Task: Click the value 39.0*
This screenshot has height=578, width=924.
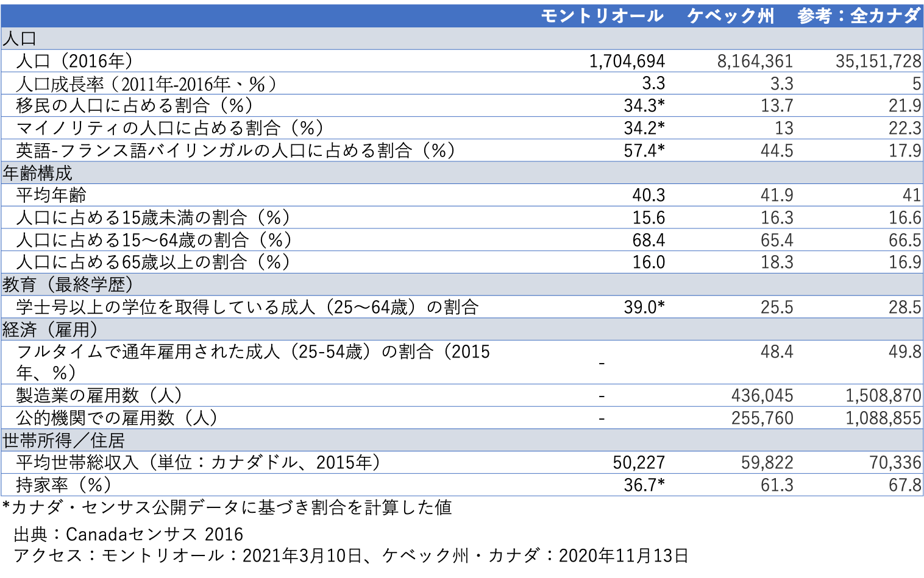Action: click(644, 307)
